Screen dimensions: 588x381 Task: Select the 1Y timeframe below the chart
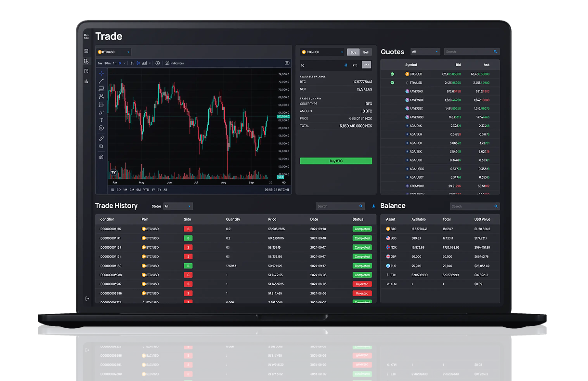point(153,190)
